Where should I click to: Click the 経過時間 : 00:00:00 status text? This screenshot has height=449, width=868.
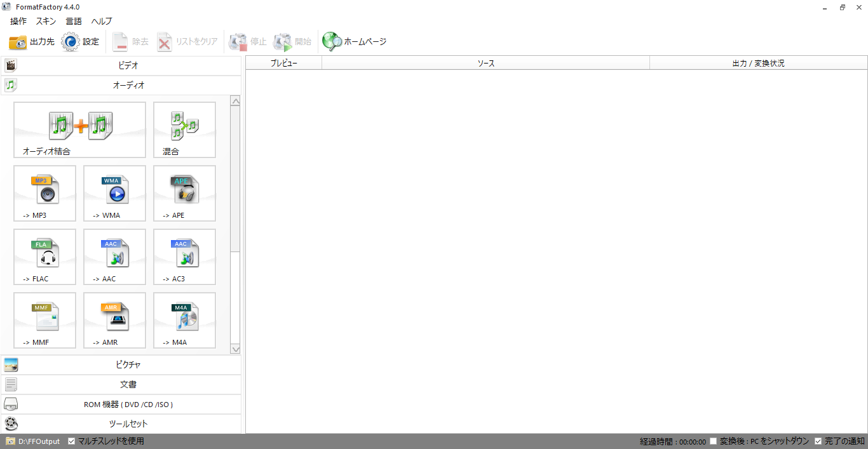pos(673,441)
